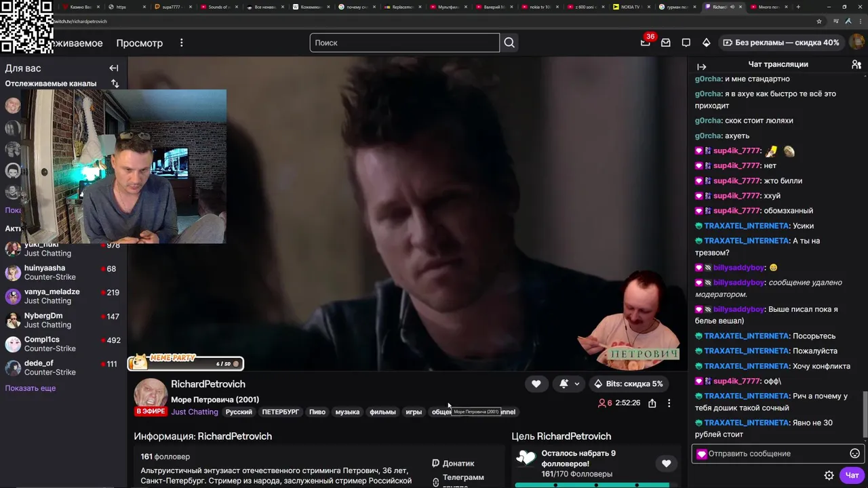Click the chat bits gem icon in input
This screenshot has width=868, height=488.
(x=702, y=454)
